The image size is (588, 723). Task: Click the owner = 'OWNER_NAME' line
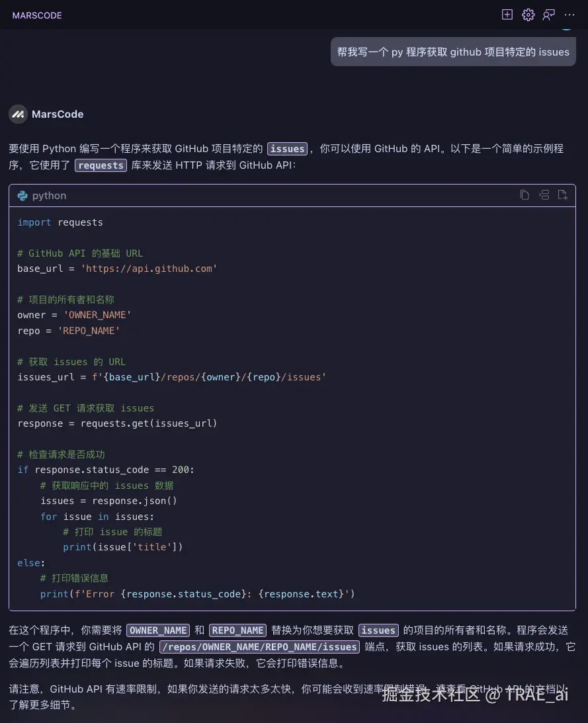click(74, 315)
